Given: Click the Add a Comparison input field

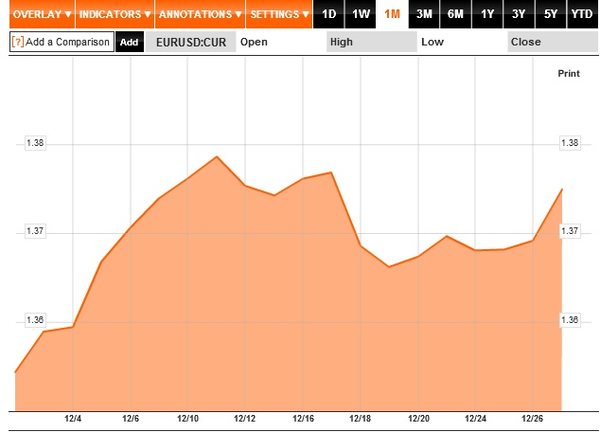Looking at the screenshot, I should point(62,42).
